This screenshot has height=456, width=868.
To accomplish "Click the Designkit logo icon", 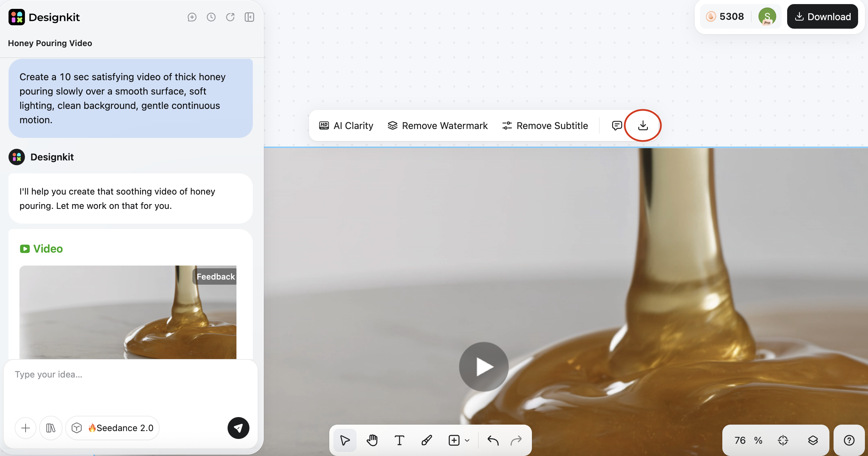I will pos(16,17).
